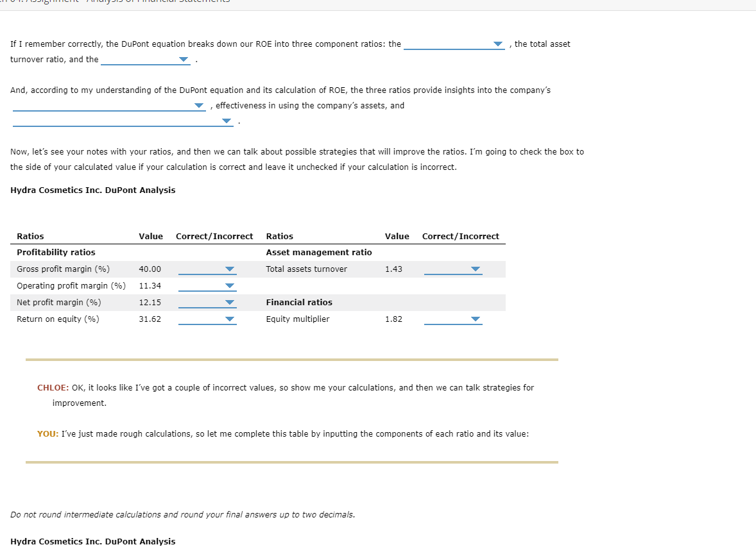This screenshot has width=756, height=554.
Task: Open Equity multiplier Correct/Incorrect dropdown
Action: pos(453,319)
